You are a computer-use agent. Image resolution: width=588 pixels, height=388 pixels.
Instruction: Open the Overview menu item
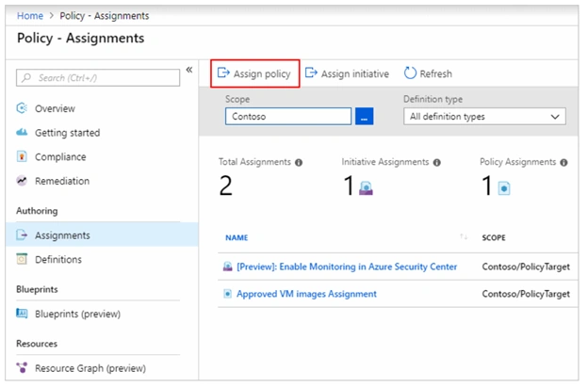55,108
